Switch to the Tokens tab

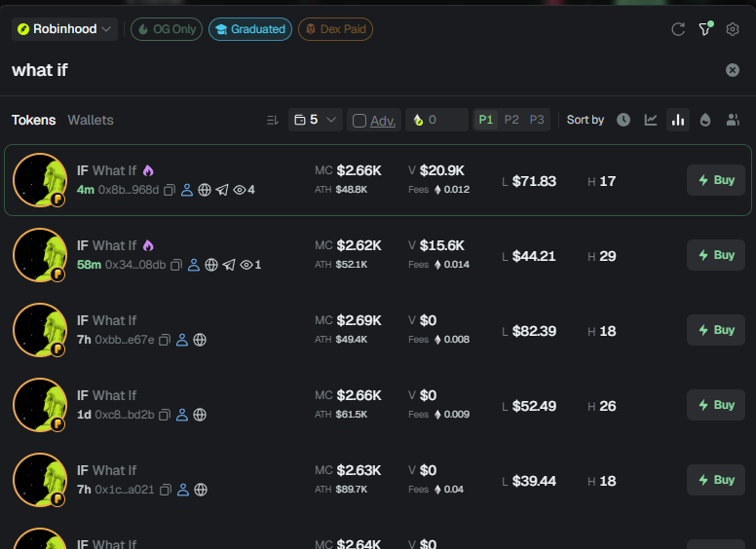34,120
